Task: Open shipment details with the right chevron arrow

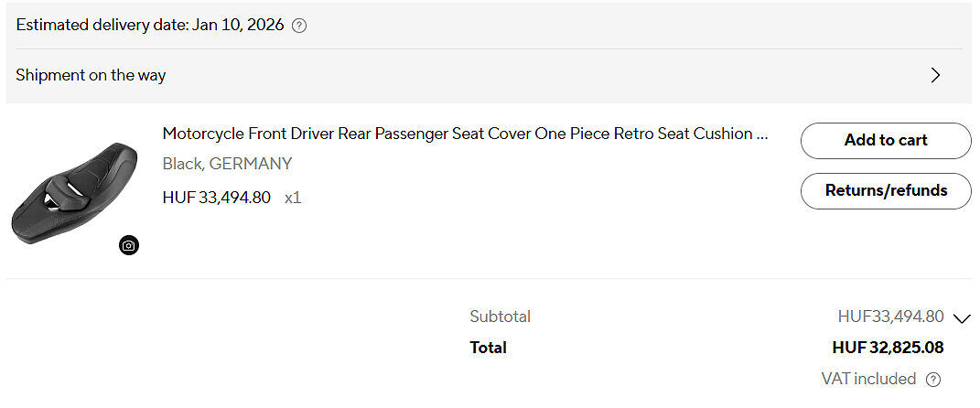Action: (935, 75)
